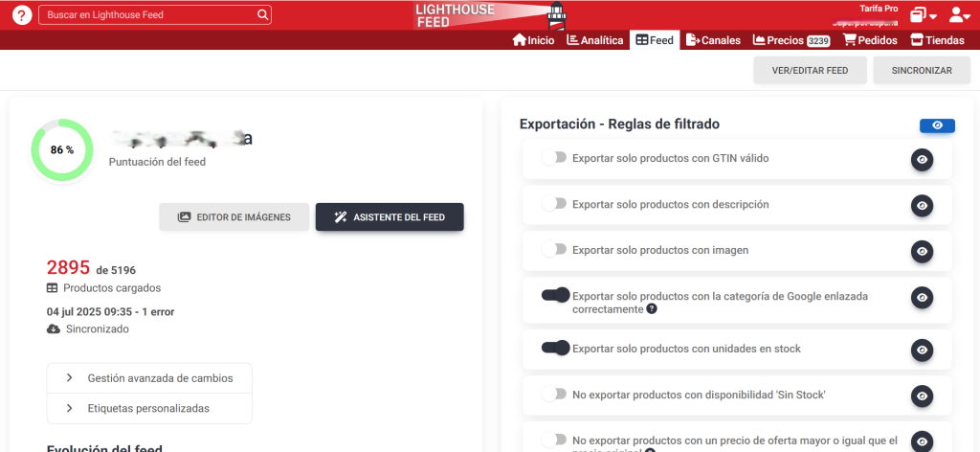Click '04 jul 2025 09:35 - 1 error' text
980x452 pixels.
111,311
